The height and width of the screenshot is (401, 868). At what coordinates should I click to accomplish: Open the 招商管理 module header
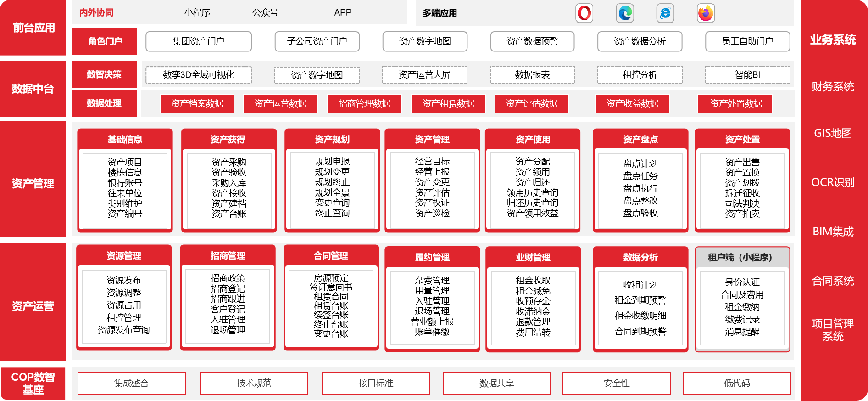click(228, 256)
